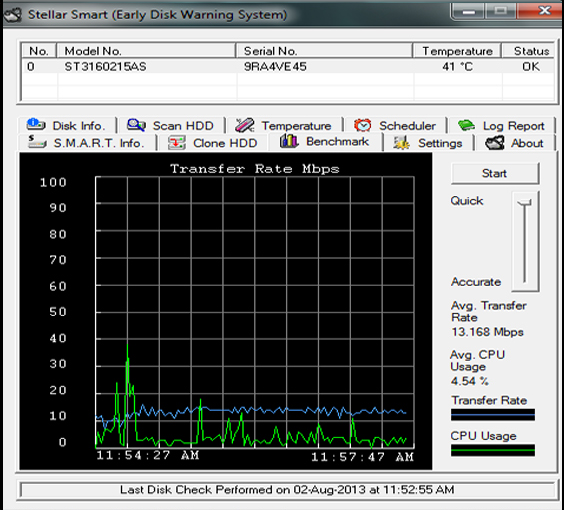
Task: Open the Settings tab
Action: 428,143
